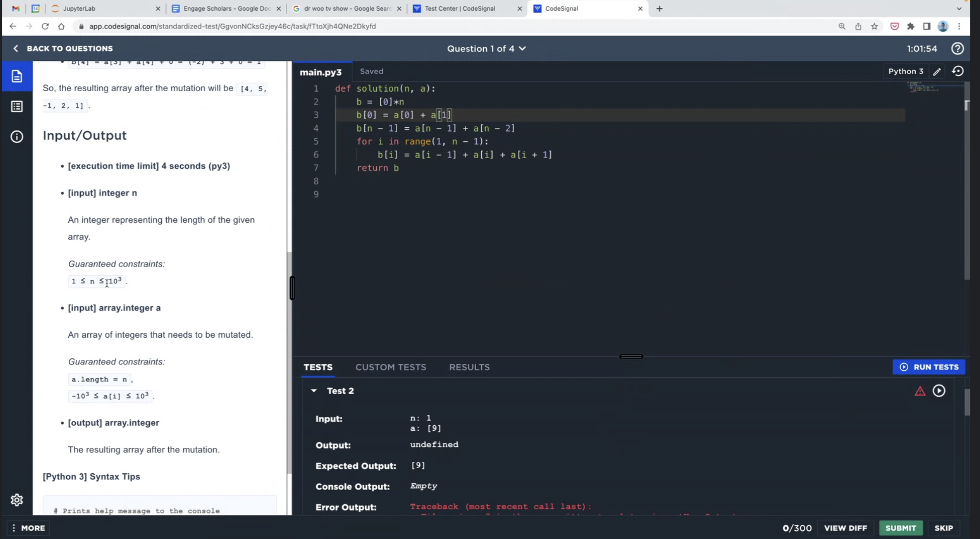Open the tab search chevron in Chrome
Image resolution: width=980 pixels, height=539 pixels.
(959, 8)
